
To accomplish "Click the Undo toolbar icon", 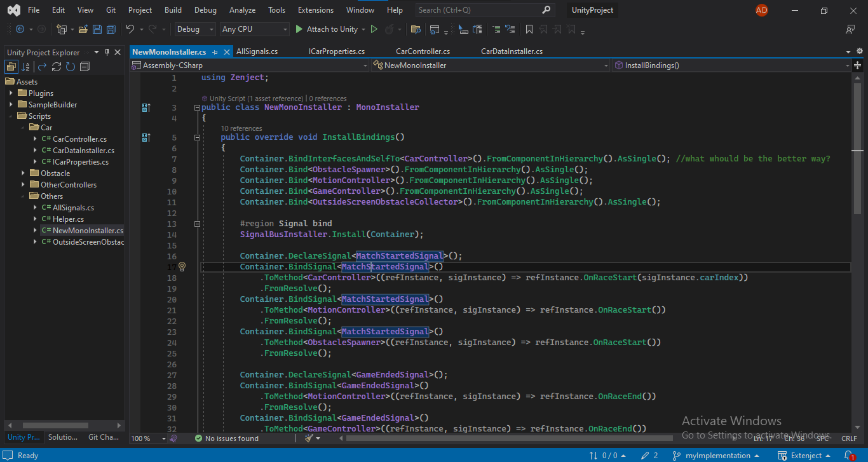I will [x=130, y=29].
